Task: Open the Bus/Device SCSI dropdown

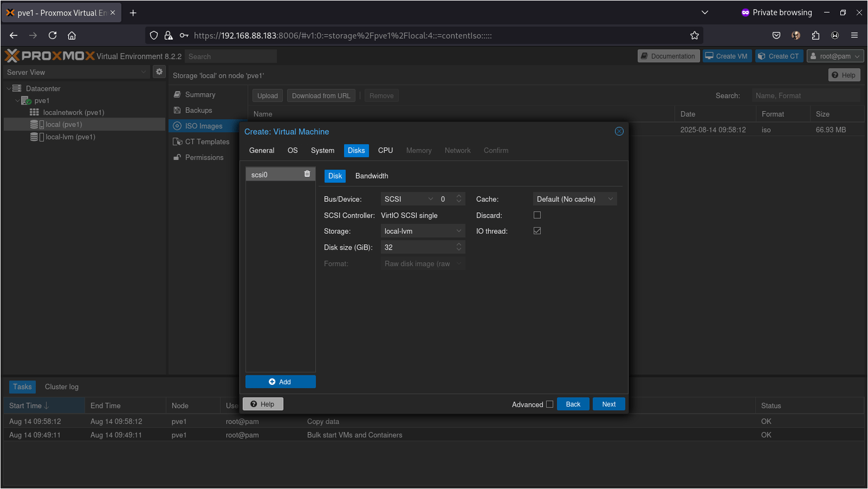Action: (431, 199)
